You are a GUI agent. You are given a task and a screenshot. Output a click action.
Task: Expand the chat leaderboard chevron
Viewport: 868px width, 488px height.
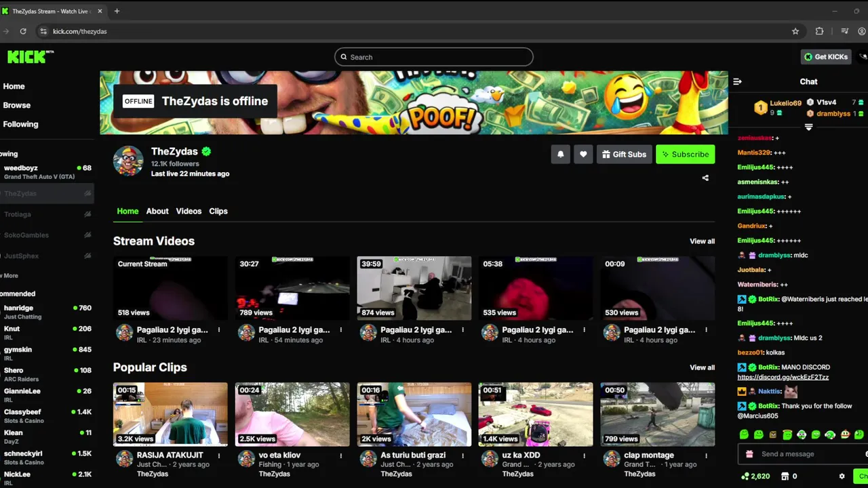pos(808,127)
